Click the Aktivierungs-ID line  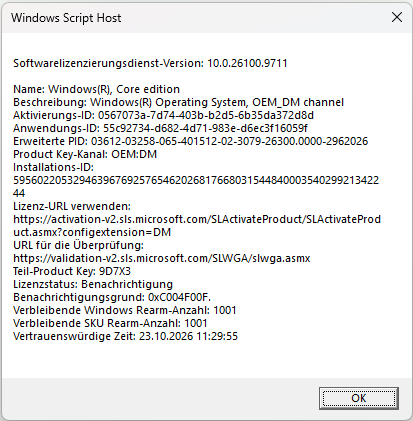163,115
